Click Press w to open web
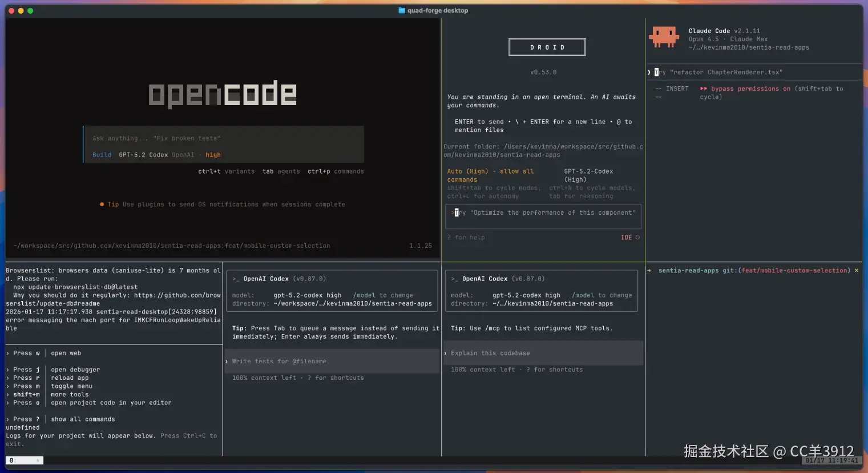868x473 pixels. click(x=25, y=352)
